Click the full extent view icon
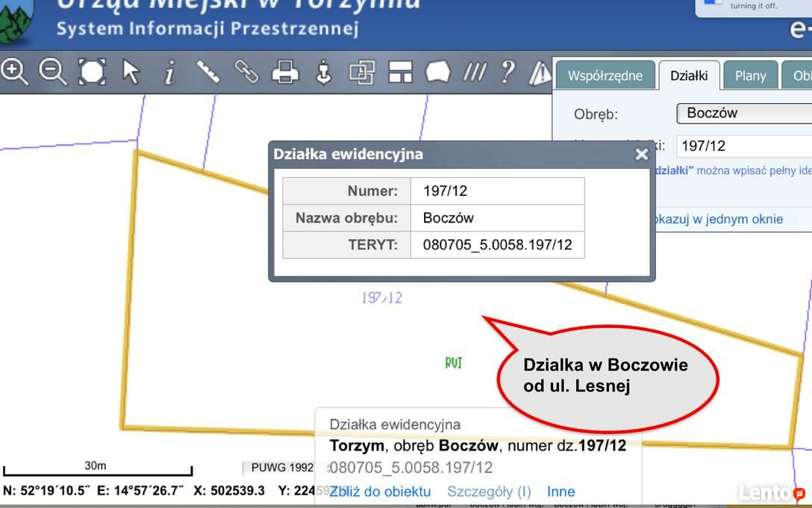 tap(92, 72)
